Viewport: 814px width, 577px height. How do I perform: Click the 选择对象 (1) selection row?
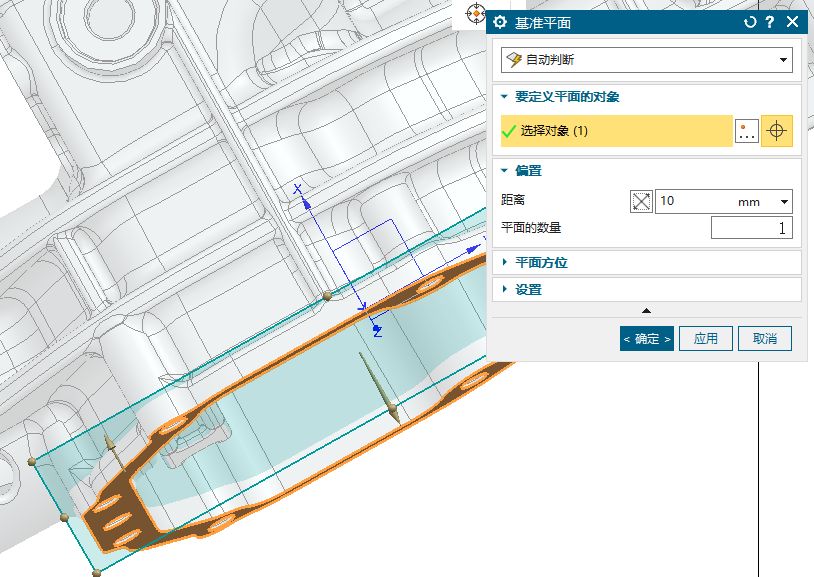coord(617,131)
